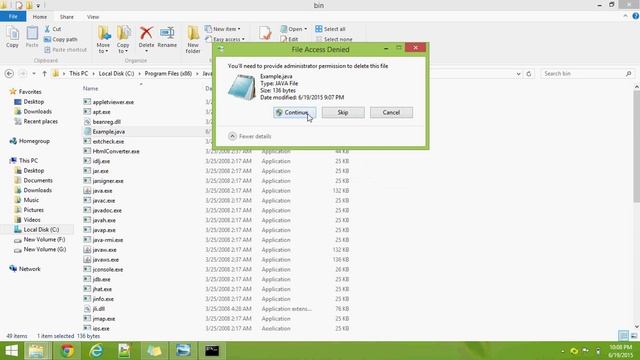The height and width of the screenshot is (360, 640).
Task: Open the Easy access dropdown
Action: click(x=225, y=39)
